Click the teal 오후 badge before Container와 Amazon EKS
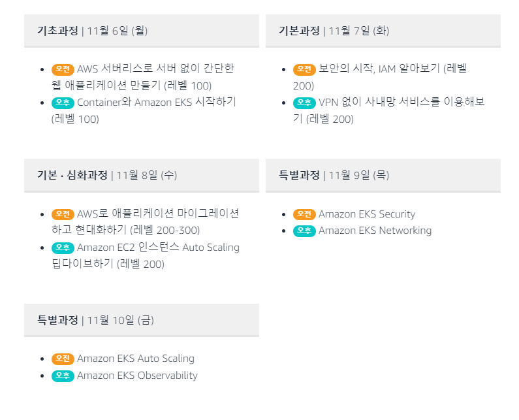Screen dimensions: 519x420 pos(63,103)
